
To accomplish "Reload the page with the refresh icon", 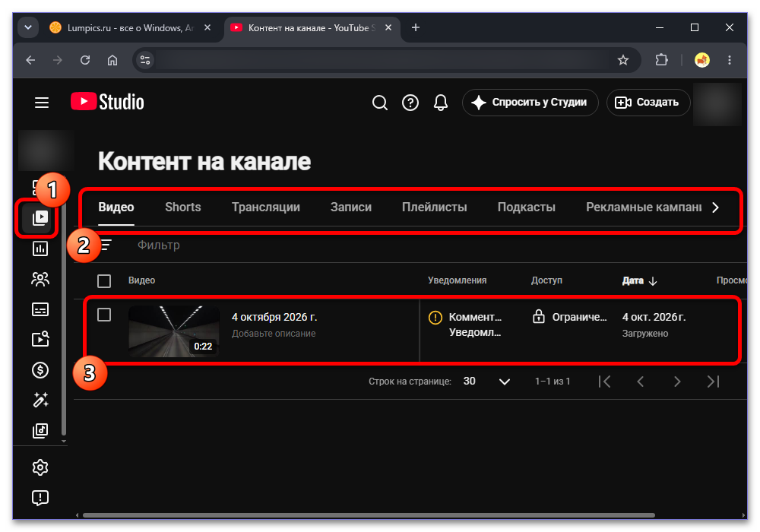I will coord(85,60).
